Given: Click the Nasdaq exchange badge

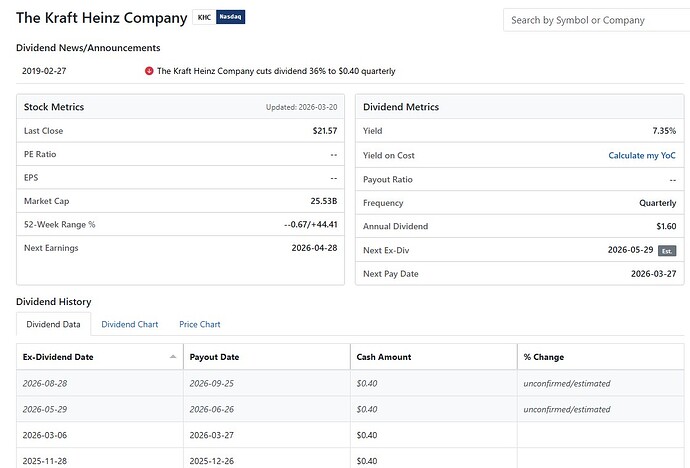Looking at the screenshot, I should point(230,18).
